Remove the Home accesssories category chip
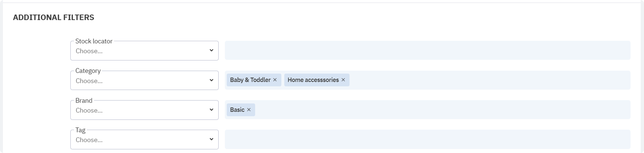 [x=343, y=80]
